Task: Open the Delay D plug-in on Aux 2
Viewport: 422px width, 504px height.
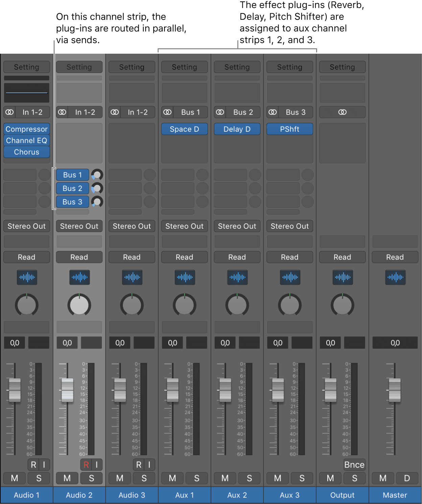Action: pos(237,129)
